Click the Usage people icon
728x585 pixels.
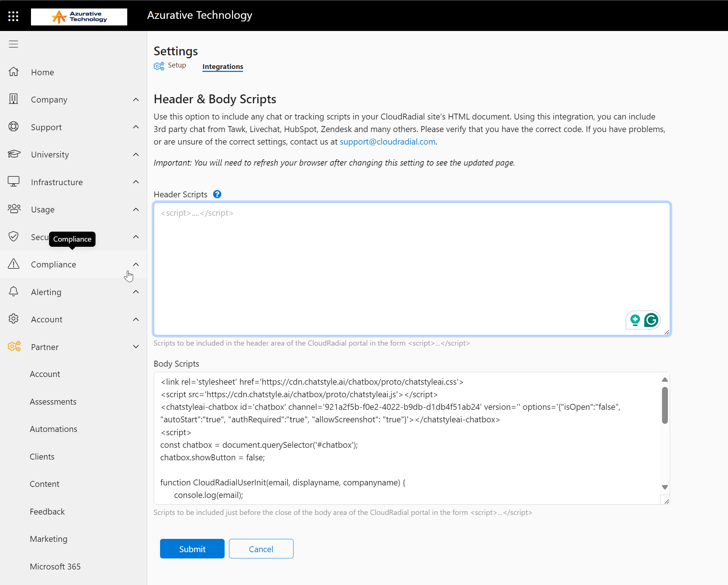pos(14,209)
